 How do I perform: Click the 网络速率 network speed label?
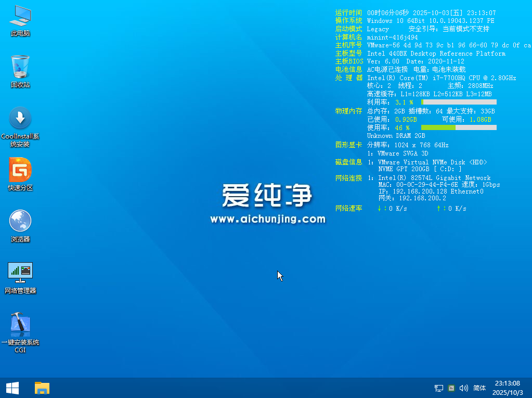[348, 208]
